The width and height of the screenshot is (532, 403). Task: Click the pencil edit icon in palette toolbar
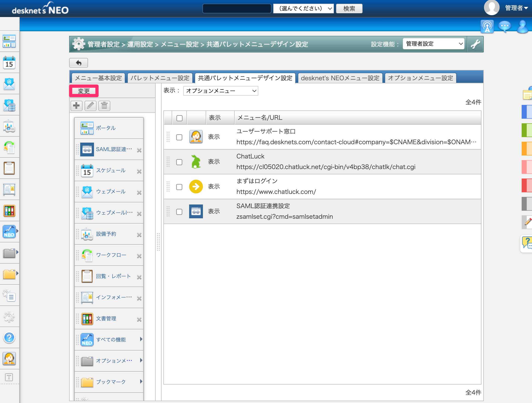click(x=91, y=105)
